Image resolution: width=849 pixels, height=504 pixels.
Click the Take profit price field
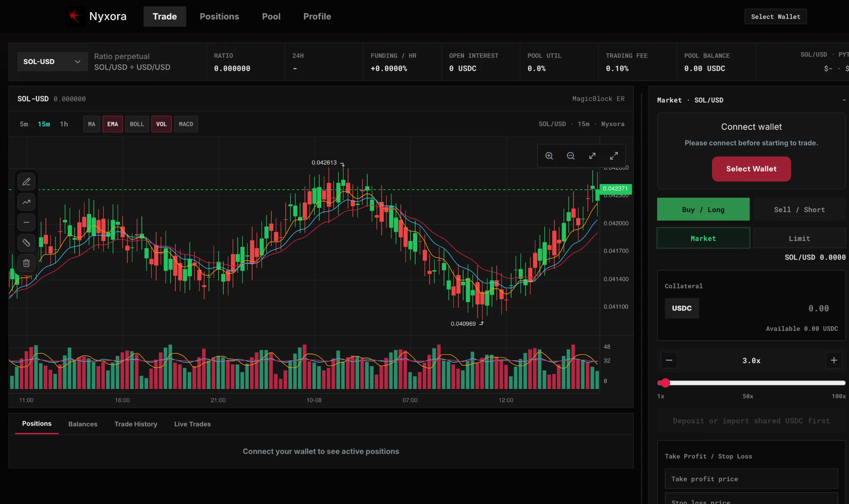(751, 479)
